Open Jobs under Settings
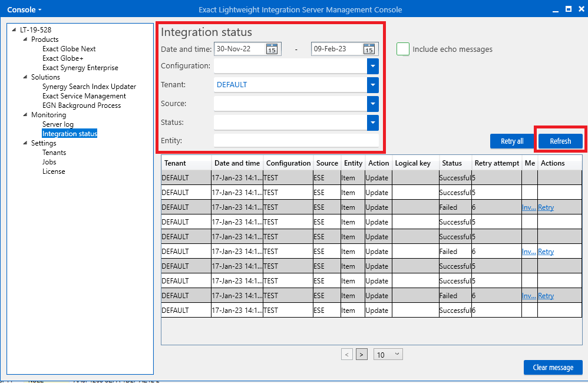Image resolution: width=588 pixels, height=383 pixels. point(49,161)
